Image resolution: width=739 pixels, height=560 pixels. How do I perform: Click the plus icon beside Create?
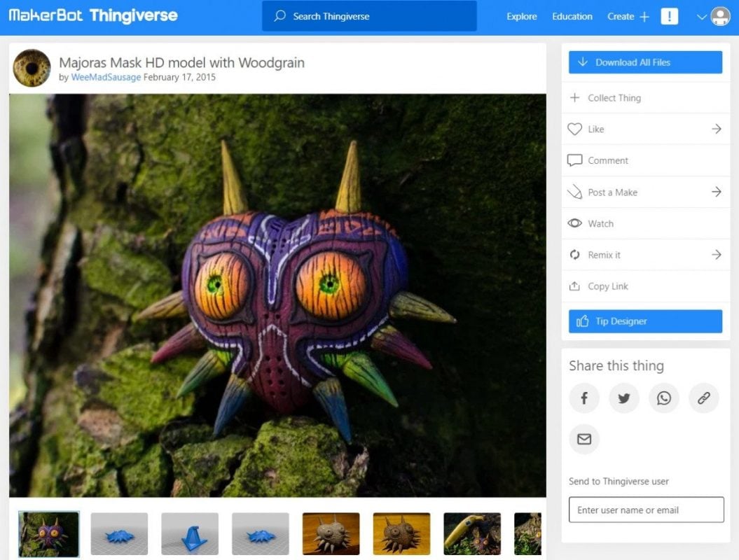tap(644, 17)
